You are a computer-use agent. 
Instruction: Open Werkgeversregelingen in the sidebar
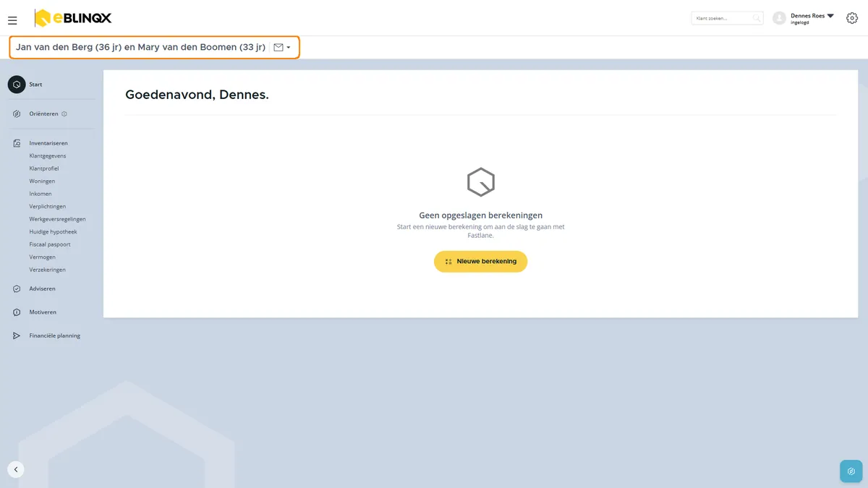click(57, 219)
